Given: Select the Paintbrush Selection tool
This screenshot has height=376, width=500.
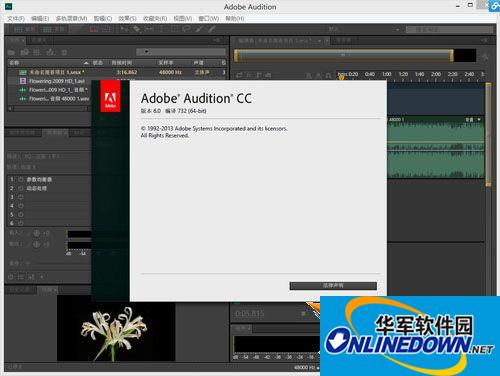Looking at the screenshot, I should tap(199, 29).
